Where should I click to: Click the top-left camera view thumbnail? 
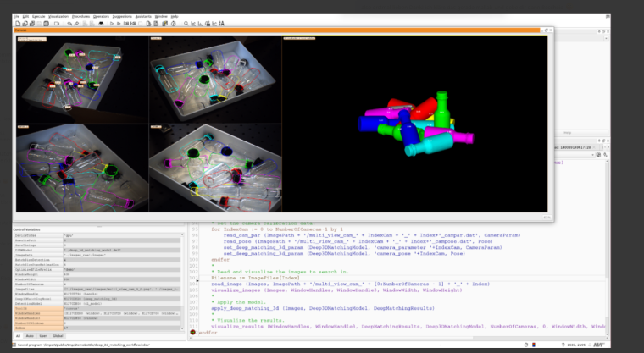coord(82,79)
